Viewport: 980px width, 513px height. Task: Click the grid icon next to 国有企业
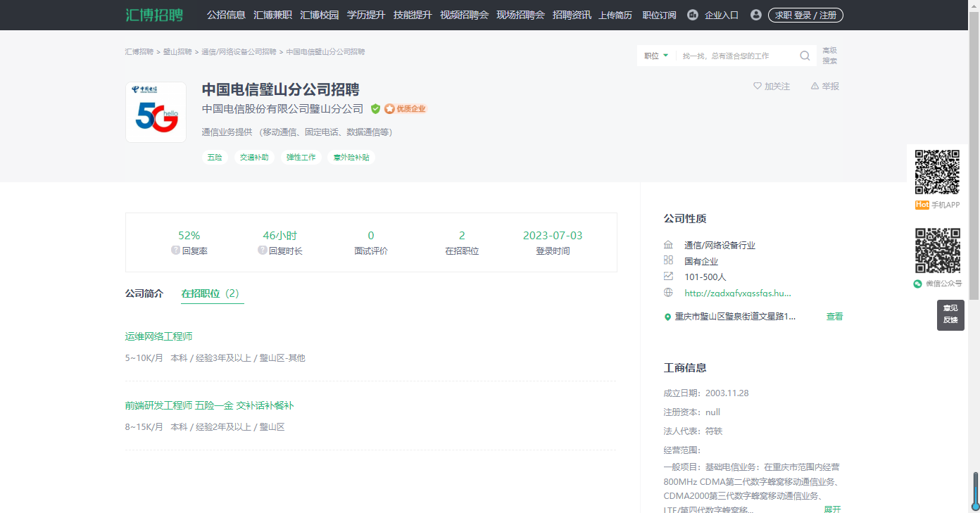tap(668, 260)
